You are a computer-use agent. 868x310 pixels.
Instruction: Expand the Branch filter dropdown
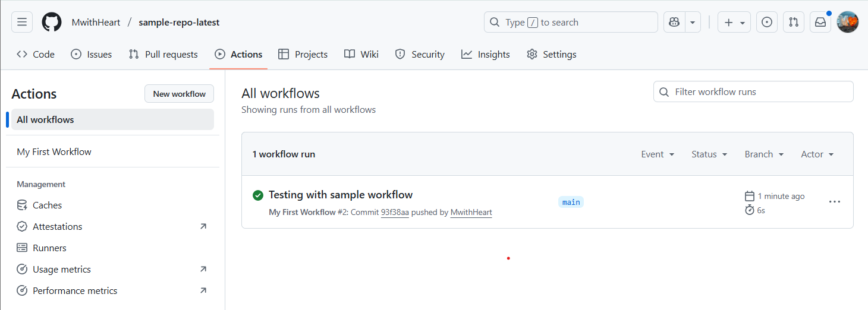pyautogui.click(x=764, y=154)
